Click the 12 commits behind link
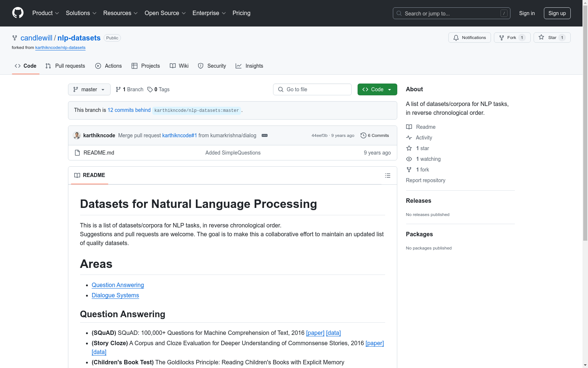This screenshot has height=368, width=588. pyautogui.click(x=129, y=110)
